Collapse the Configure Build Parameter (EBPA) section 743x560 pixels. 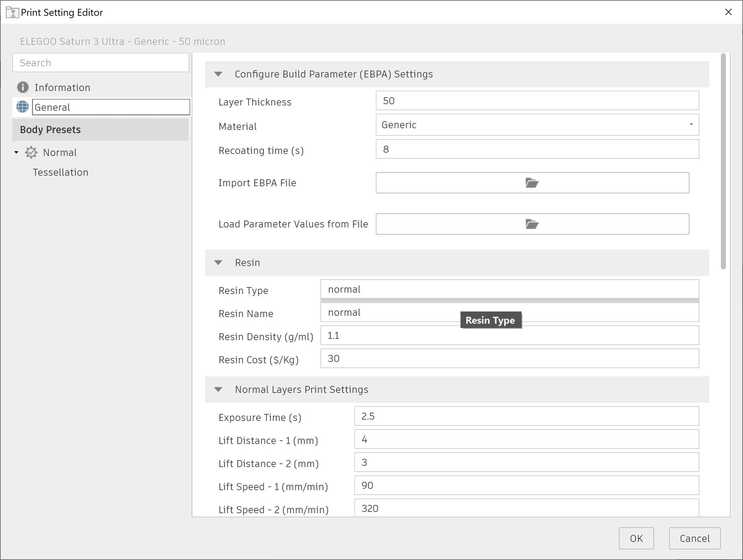pos(219,74)
